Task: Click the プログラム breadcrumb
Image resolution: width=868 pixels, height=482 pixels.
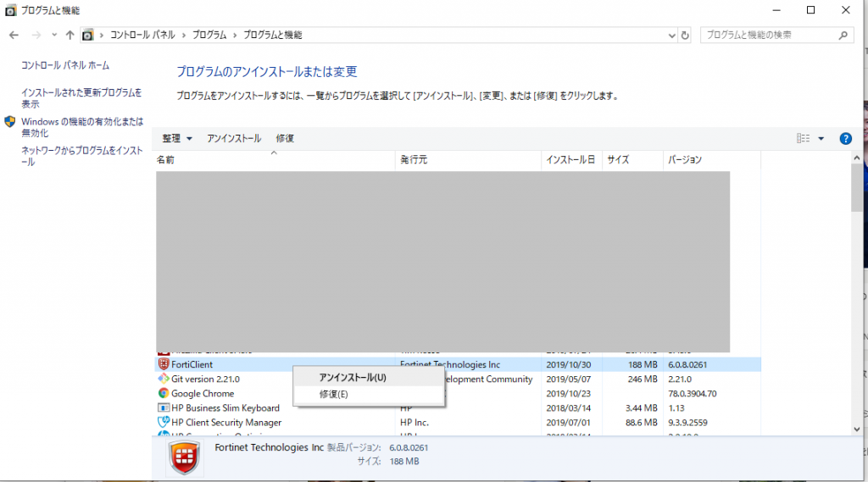Action: click(x=209, y=35)
